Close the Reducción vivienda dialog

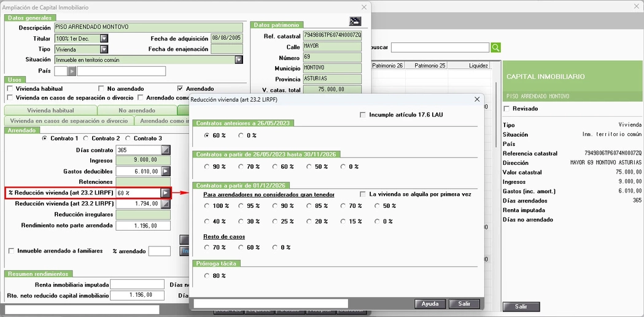click(x=477, y=99)
